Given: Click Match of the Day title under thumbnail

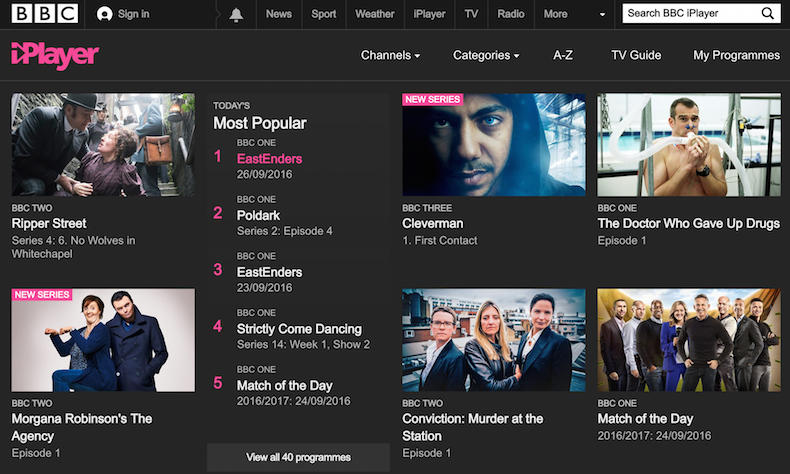Looking at the screenshot, I should (x=645, y=419).
